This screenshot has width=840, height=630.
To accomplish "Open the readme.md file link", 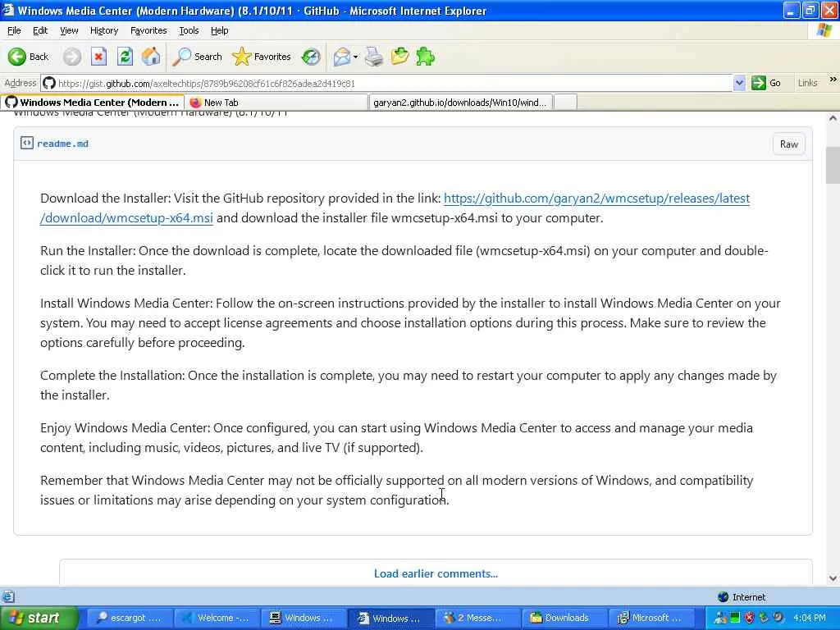I will click(62, 144).
